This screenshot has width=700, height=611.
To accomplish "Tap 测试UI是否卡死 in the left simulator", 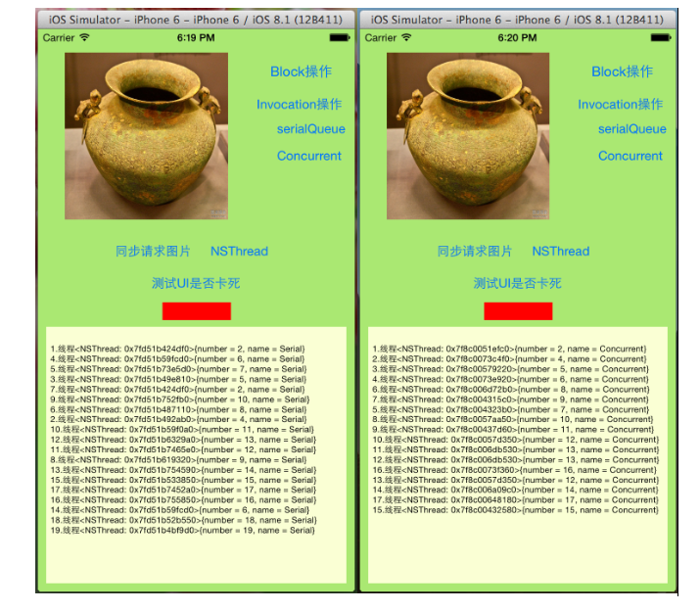I will (196, 283).
